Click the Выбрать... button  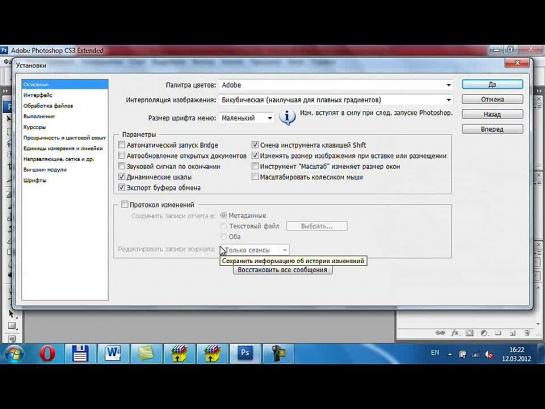[x=317, y=226]
